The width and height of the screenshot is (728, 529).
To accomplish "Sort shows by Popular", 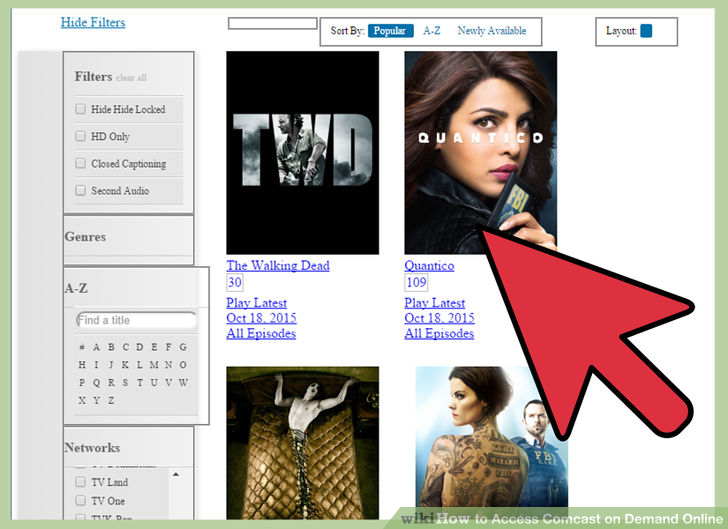I will pos(390,31).
